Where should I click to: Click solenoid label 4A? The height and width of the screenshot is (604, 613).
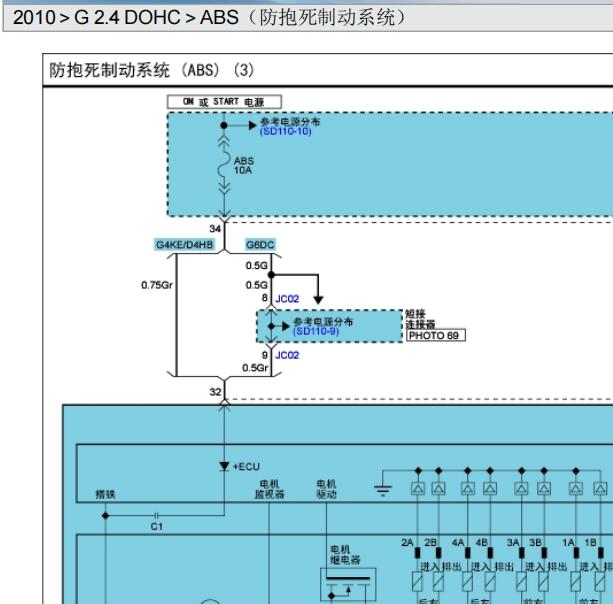tap(458, 543)
